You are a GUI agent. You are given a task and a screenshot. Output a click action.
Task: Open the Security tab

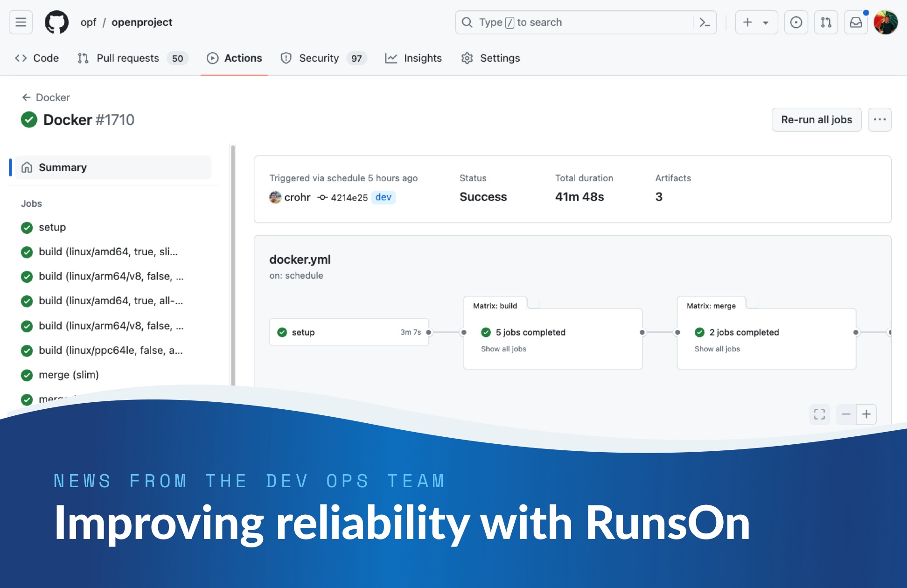point(321,57)
